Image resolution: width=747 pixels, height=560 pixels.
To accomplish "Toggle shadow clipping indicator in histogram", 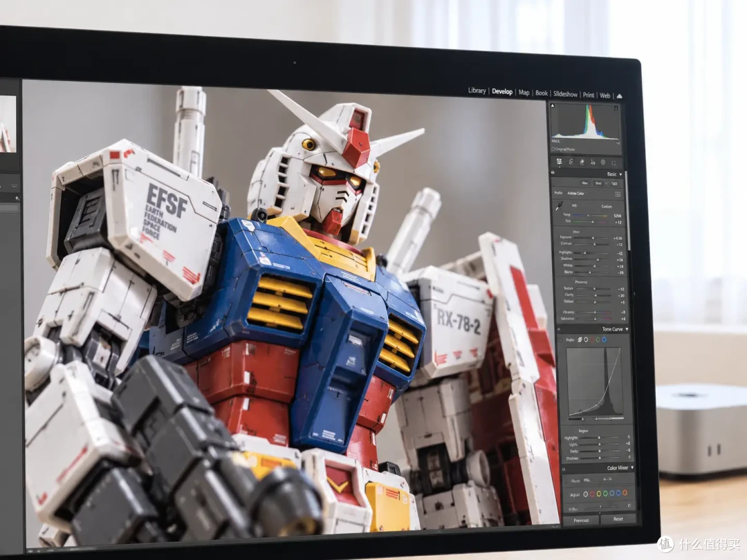I will [x=553, y=106].
